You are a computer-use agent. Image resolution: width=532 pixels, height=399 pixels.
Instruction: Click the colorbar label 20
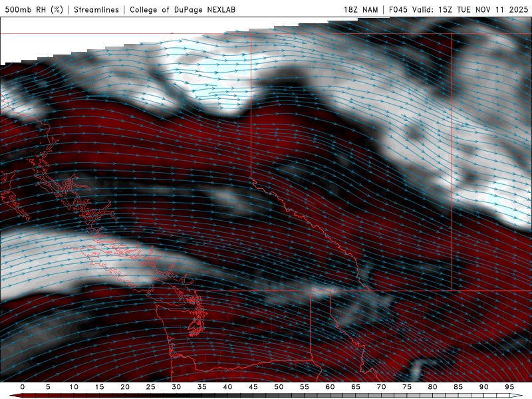[x=125, y=387]
